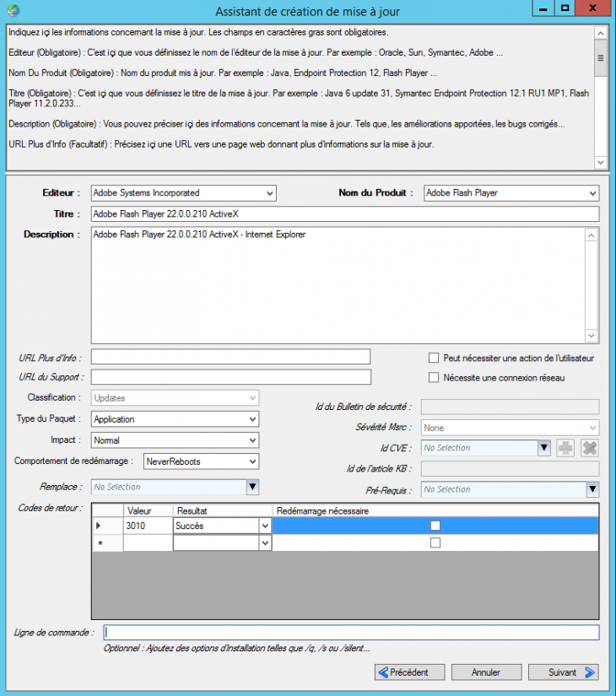Click the URL Plus d'Info field
Screen dimensions: 616x696
click(x=230, y=357)
